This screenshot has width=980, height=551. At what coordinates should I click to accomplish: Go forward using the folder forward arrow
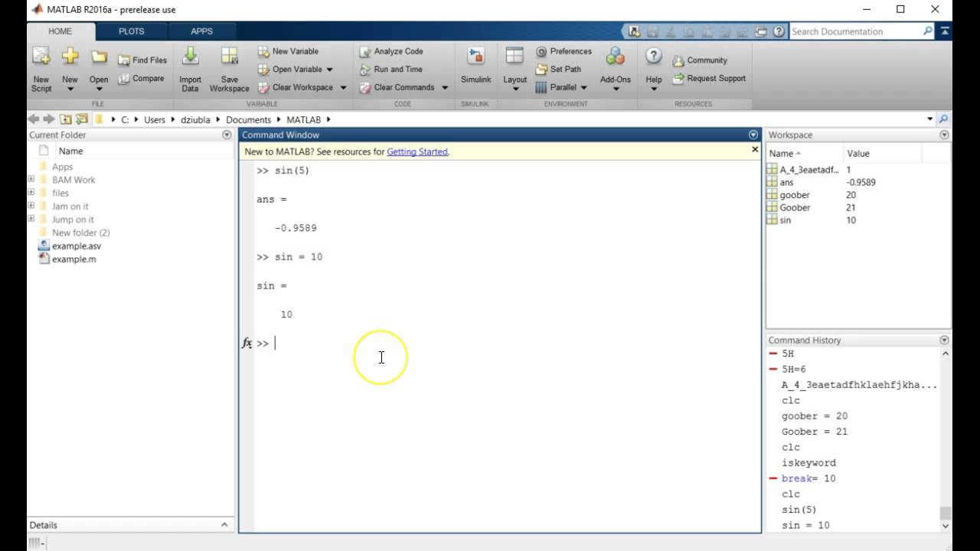point(48,119)
